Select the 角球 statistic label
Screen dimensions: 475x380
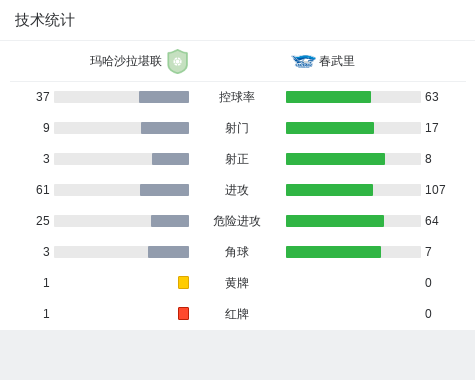click(x=237, y=252)
